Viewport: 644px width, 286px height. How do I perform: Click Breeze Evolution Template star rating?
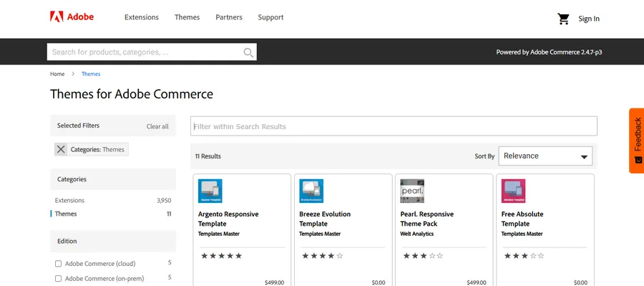coord(323,256)
